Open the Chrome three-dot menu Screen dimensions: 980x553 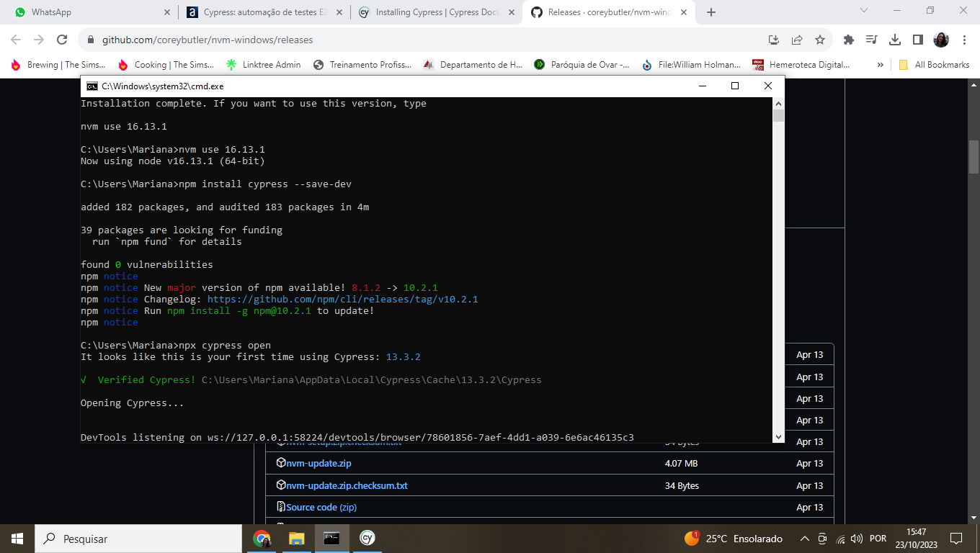[964, 40]
